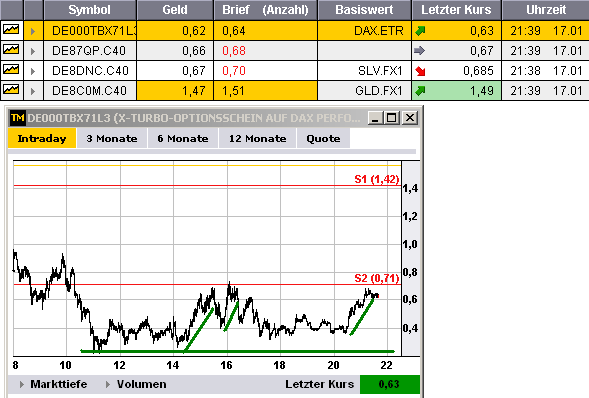This screenshot has height=398, width=589.
Task: Click time 21:38 in SLV.FX1 row
Action: 525,71
